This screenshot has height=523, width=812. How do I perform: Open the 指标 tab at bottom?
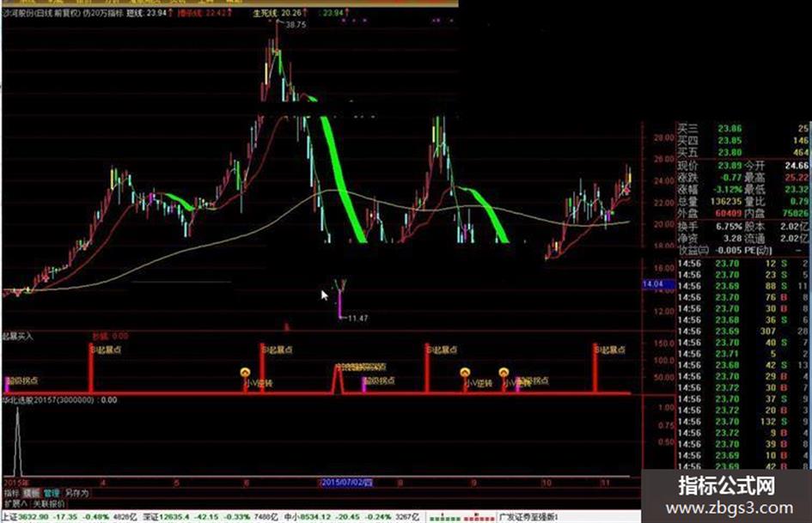pos(11,494)
